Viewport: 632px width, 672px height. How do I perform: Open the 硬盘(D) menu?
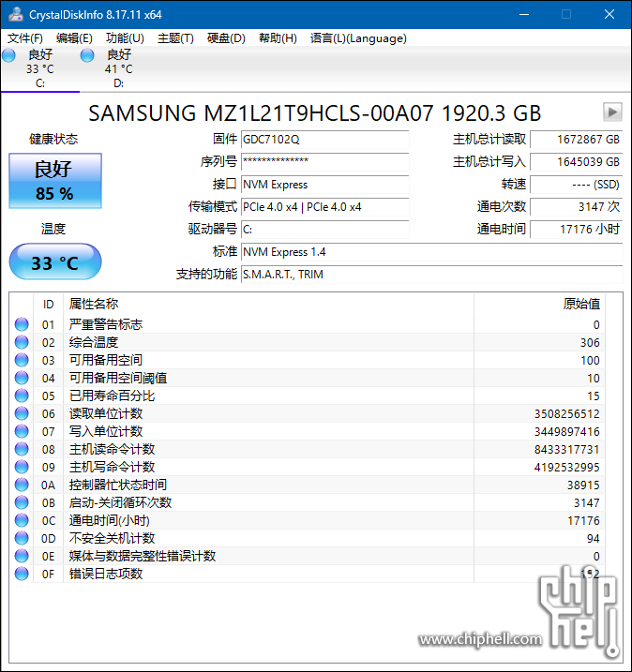(226, 38)
